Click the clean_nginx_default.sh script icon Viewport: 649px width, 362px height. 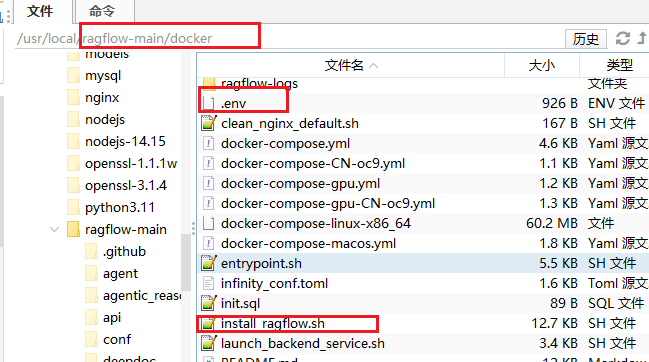(209, 123)
